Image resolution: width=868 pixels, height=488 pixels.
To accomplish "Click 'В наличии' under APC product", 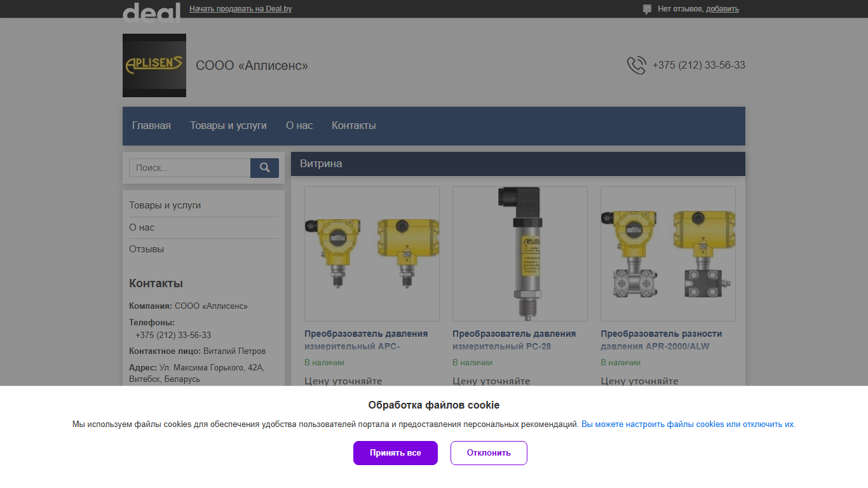I will [x=324, y=363].
